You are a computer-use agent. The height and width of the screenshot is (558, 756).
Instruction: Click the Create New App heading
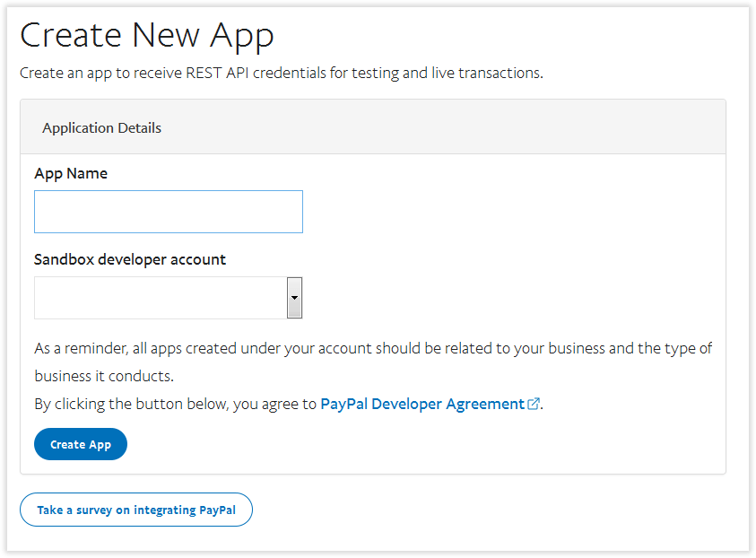tap(147, 36)
